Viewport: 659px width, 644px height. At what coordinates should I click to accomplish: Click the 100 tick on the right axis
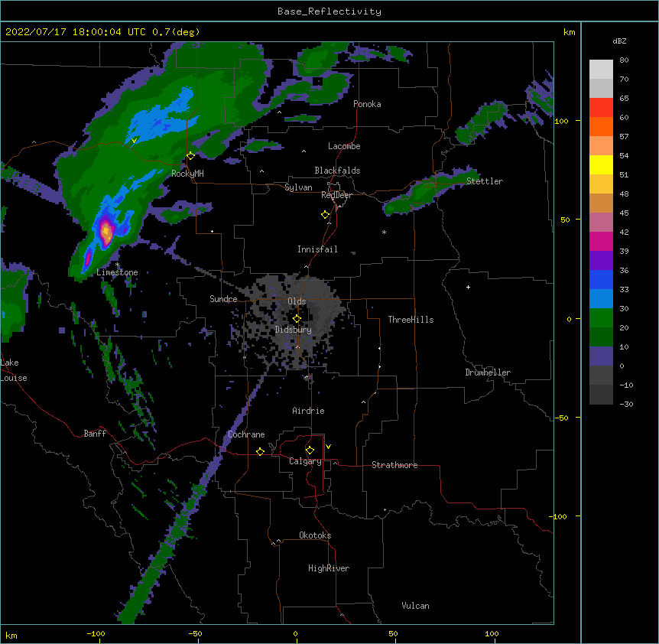coord(561,121)
